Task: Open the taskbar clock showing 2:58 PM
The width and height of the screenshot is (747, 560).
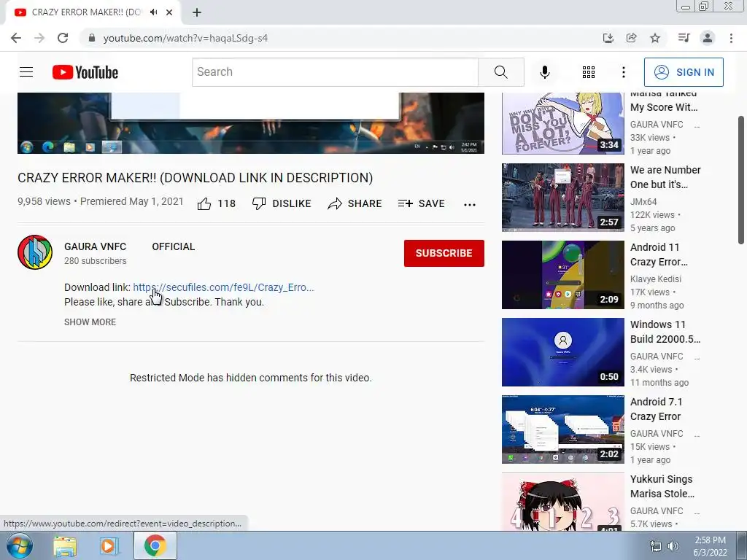Action: click(710, 546)
